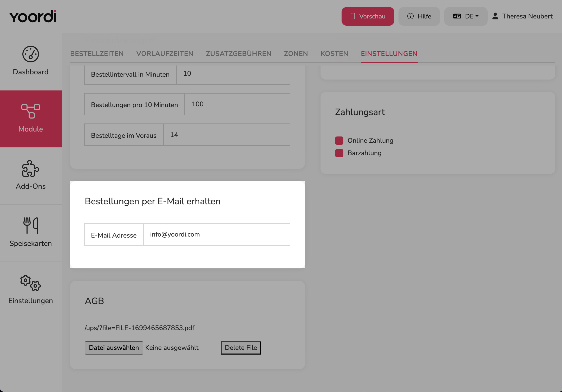This screenshot has height=392, width=562.
Task: Switch to the ZONEN tab
Action: (296, 54)
